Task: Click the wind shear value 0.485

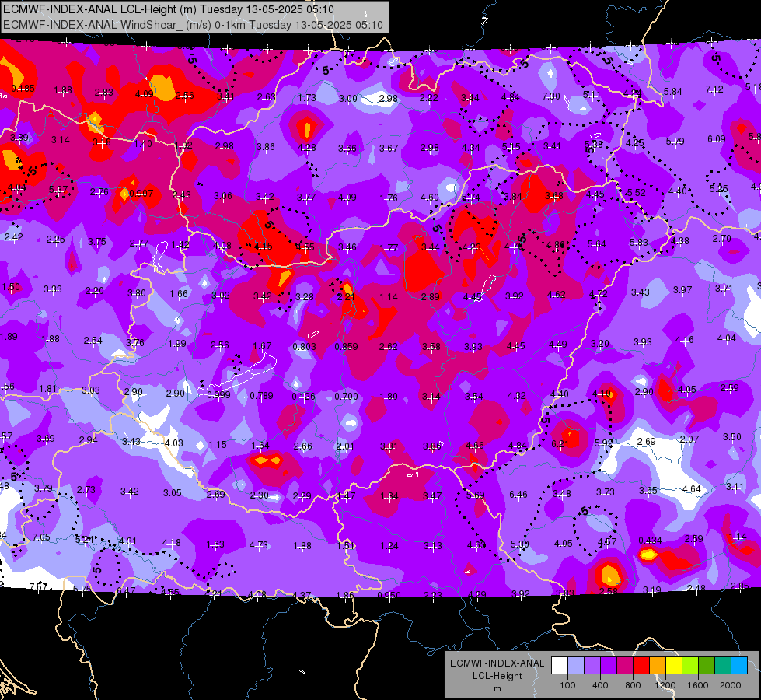Action: pos(23,89)
